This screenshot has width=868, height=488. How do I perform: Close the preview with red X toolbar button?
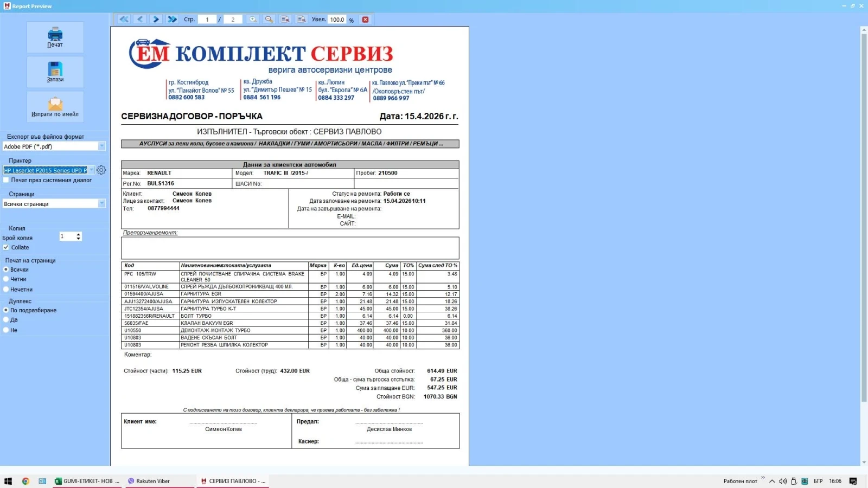tap(366, 20)
